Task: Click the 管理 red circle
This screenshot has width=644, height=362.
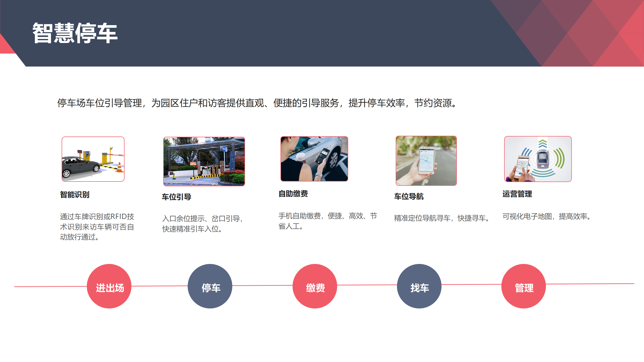Action: 524,286
